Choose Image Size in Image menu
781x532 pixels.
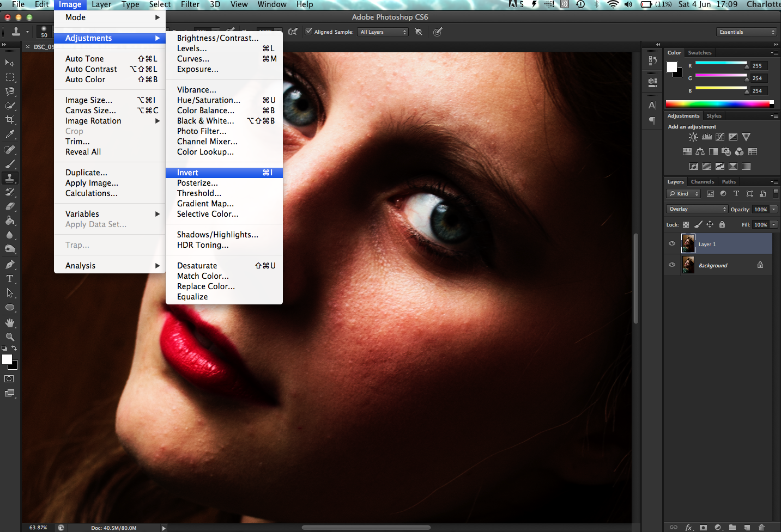coord(110,100)
